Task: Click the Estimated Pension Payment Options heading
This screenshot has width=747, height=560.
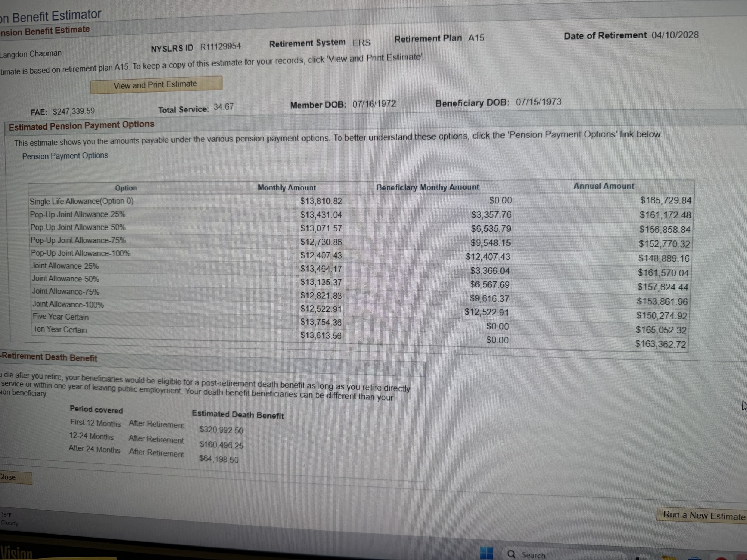Action: tap(81, 125)
